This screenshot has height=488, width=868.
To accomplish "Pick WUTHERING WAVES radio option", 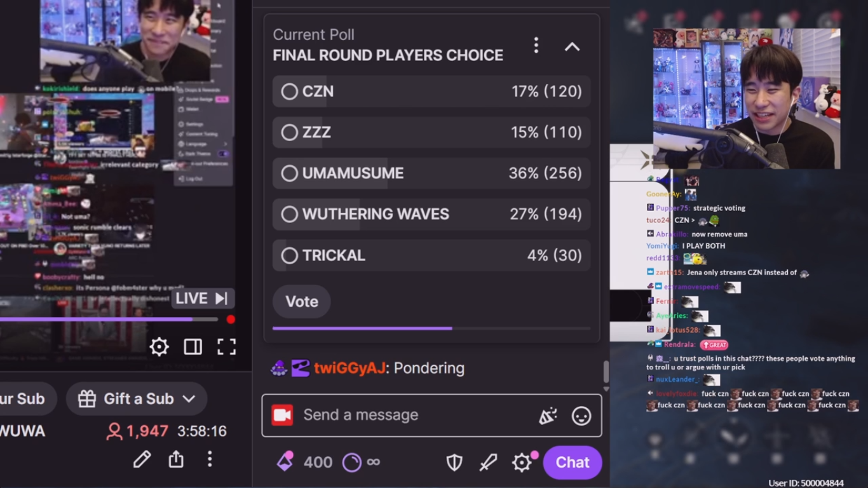I will (431, 214).
